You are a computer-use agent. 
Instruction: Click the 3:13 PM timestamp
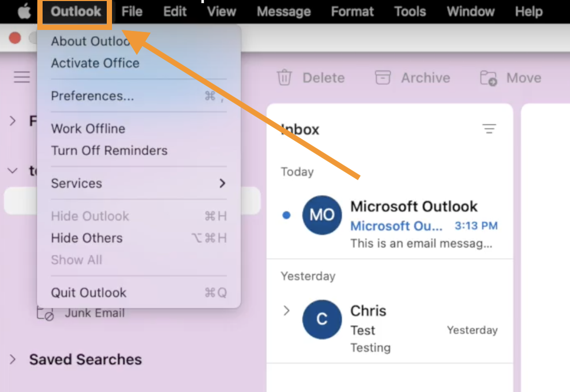coord(476,225)
